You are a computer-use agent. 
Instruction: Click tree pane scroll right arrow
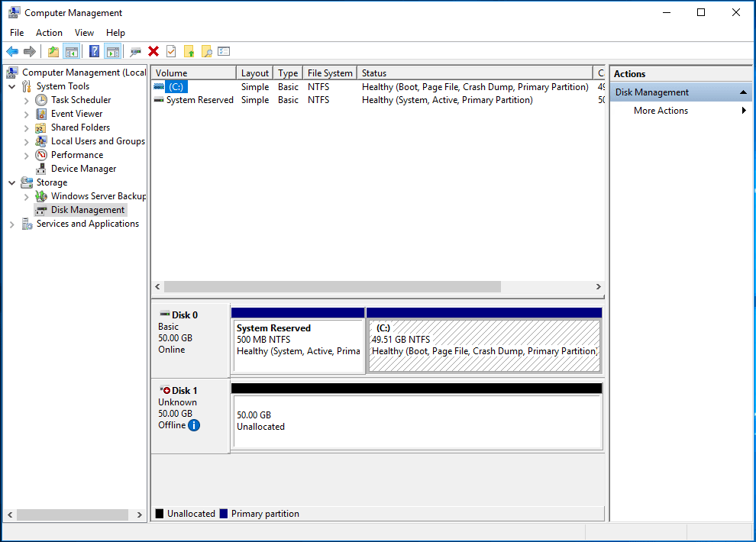tap(139, 515)
